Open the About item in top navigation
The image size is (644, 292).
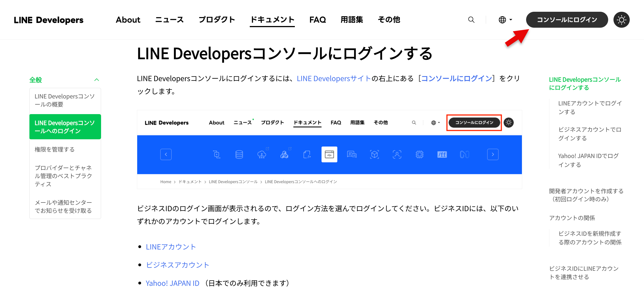click(x=128, y=20)
